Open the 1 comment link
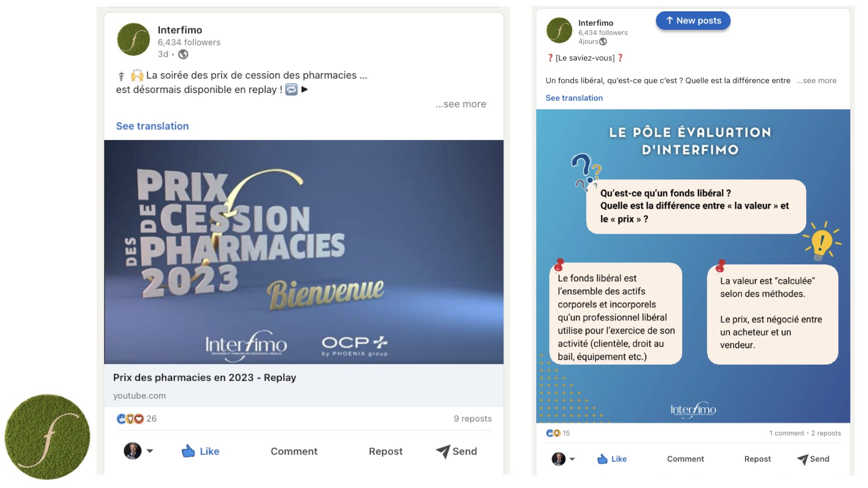The width and height of the screenshot is (868, 488). point(787,433)
